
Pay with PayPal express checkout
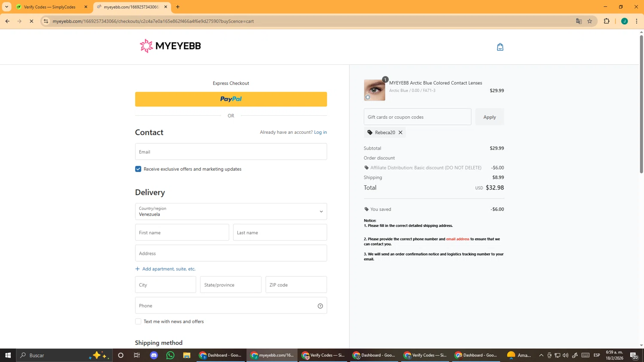pyautogui.click(x=231, y=99)
